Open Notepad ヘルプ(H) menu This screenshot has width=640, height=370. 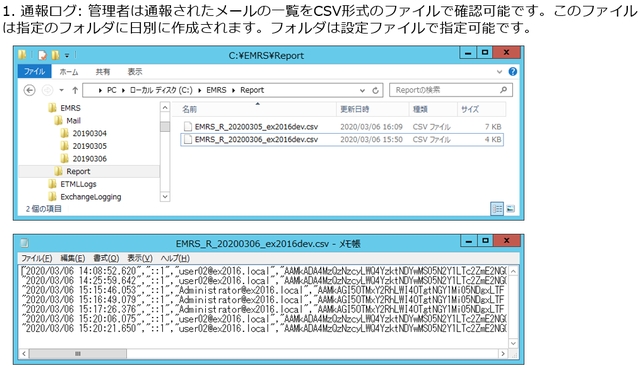click(x=175, y=258)
